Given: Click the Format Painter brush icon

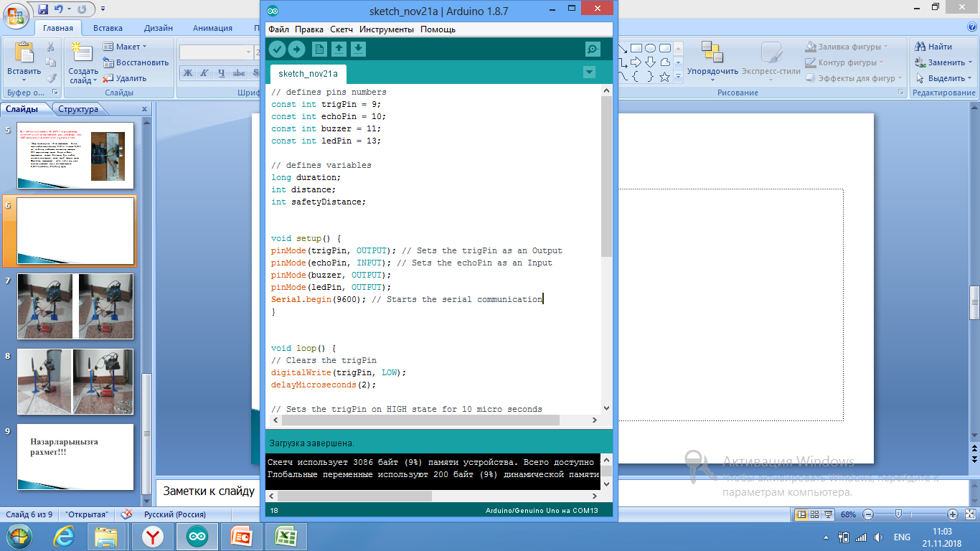Looking at the screenshot, I should coord(51,78).
